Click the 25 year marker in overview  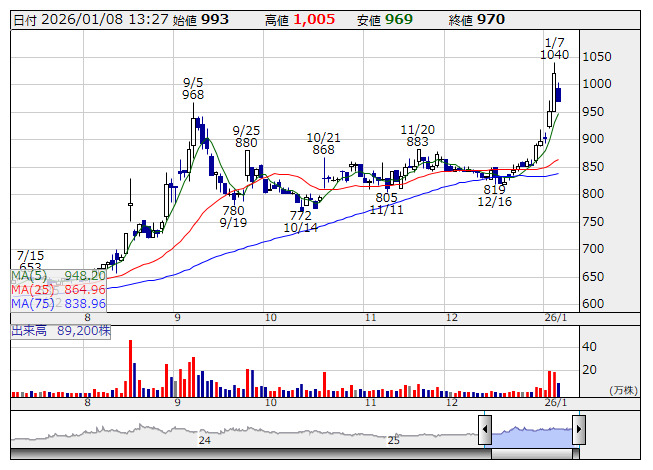click(393, 440)
